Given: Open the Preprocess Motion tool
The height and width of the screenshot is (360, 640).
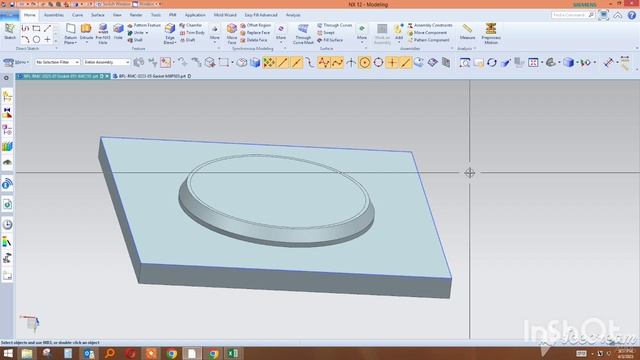Looking at the screenshot, I should (491, 34).
